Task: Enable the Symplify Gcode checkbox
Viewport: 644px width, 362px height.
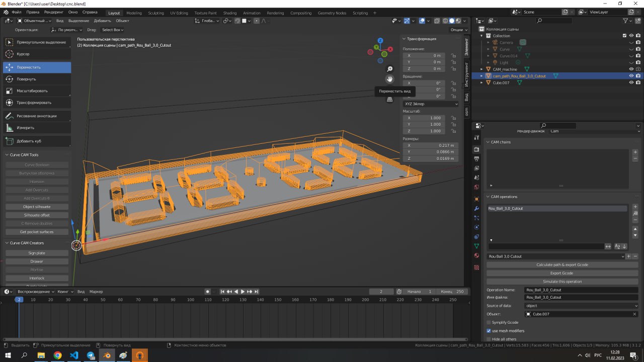Action: [x=489, y=322]
